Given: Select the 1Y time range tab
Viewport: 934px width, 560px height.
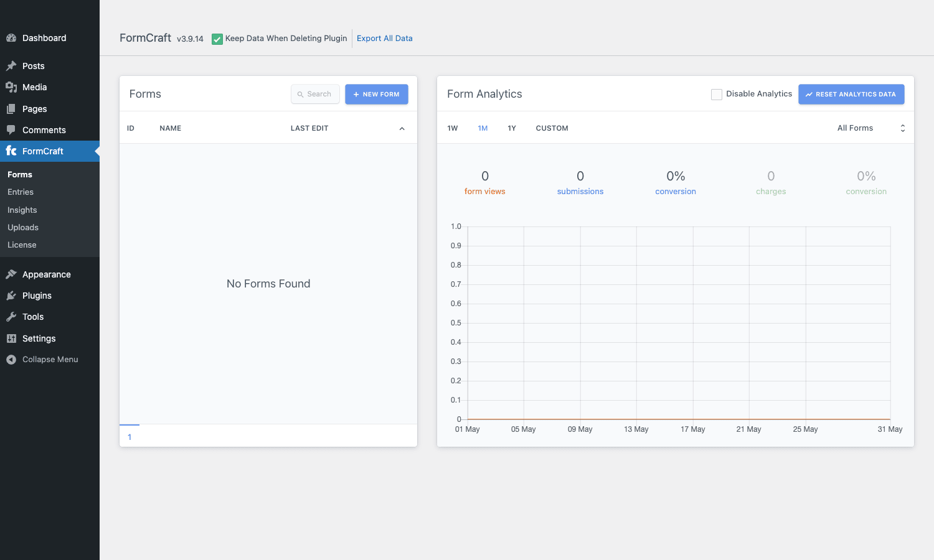Looking at the screenshot, I should coord(512,128).
